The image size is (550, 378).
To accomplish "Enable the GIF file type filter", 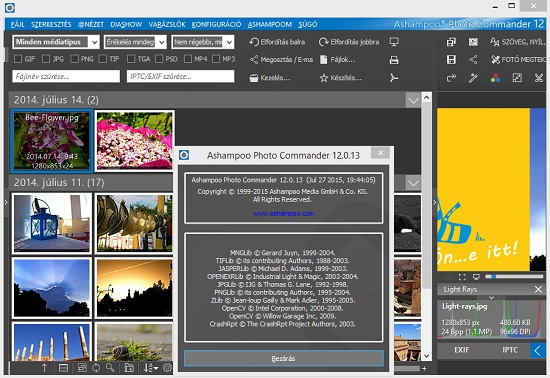I will pyautogui.click(x=18, y=59).
